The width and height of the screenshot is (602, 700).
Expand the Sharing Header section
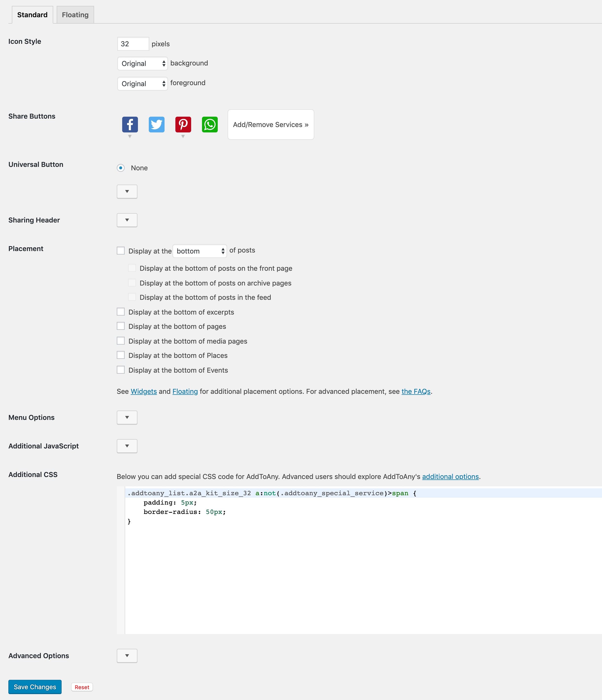click(127, 220)
